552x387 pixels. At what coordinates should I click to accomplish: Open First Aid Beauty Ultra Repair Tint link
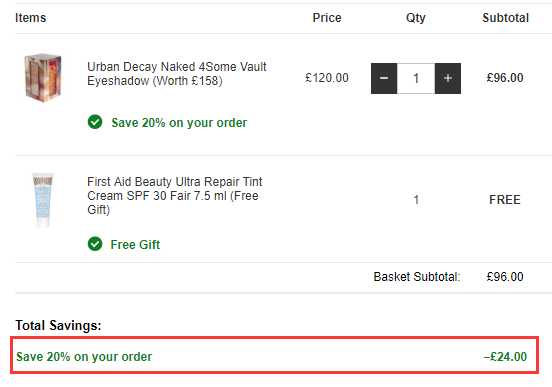point(175,195)
